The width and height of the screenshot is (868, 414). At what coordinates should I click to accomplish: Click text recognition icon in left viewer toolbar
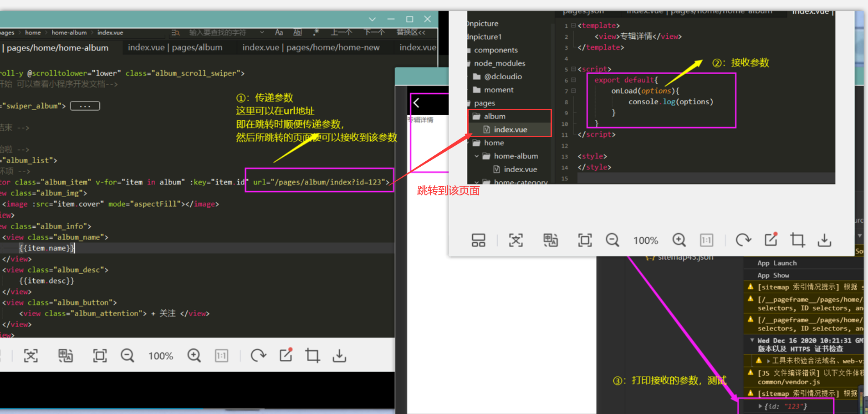[31, 356]
